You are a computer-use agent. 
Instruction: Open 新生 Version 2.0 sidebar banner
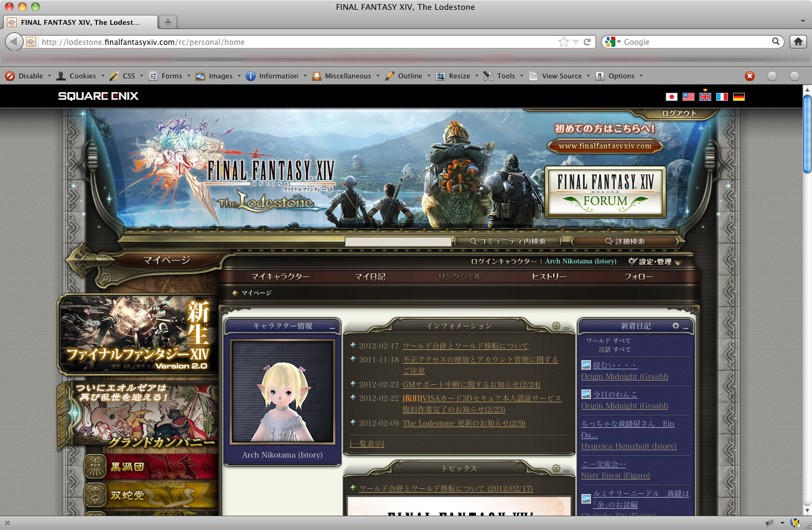[x=138, y=334]
